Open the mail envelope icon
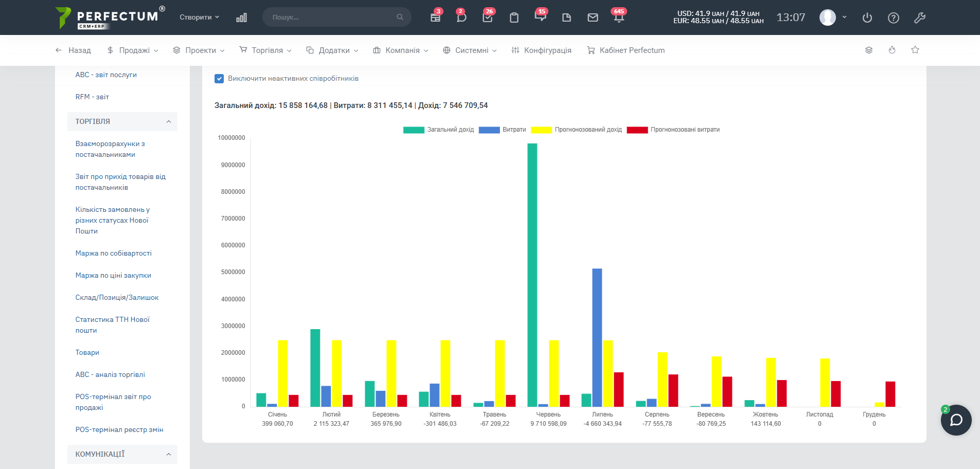Viewport: 980px width, 469px height. pyautogui.click(x=593, y=17)
